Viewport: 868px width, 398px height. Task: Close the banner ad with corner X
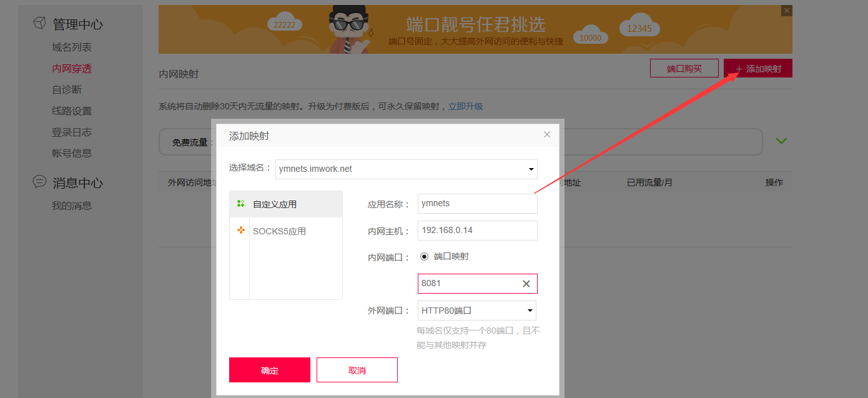pyautogui.click(x=787, y=11)
